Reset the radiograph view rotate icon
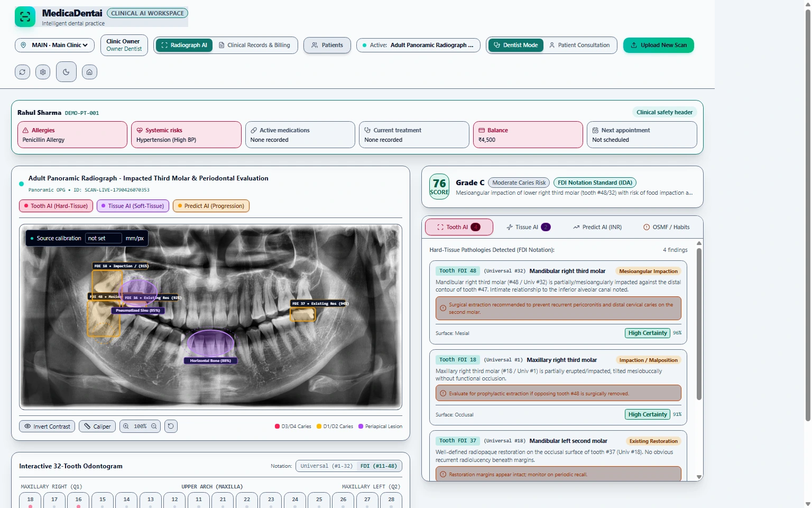 point(171,426)
